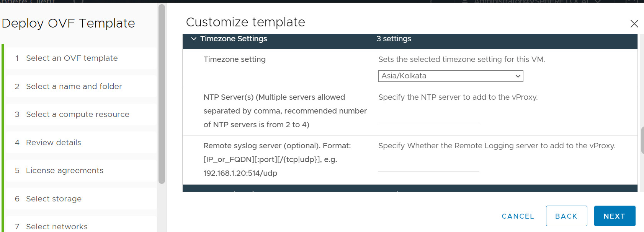Go to the Select storage step
Image resolution: width=644 pixels, height=232 pixels.
tap(54, 199)
